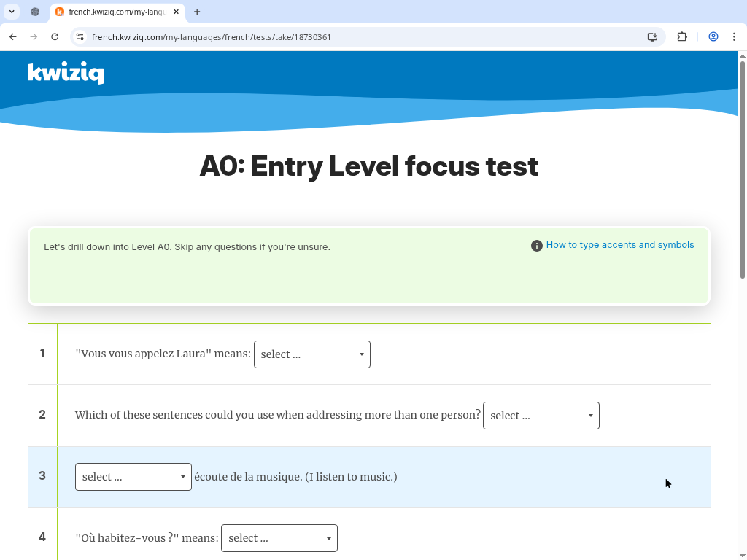Open How to type accents and symbols
The height and width of the screenshot is (560, 747).
(x=619, y=244)
